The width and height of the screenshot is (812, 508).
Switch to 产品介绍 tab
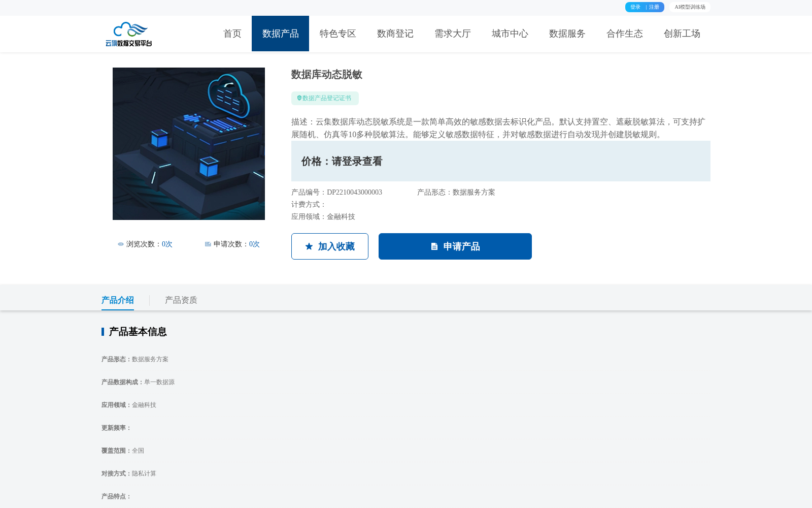[x=118, y=300]
